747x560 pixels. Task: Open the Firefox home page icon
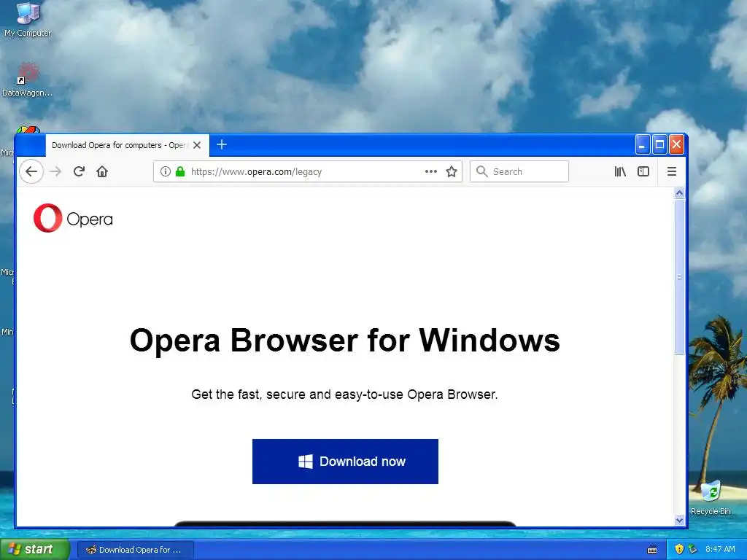coord(102,171)
